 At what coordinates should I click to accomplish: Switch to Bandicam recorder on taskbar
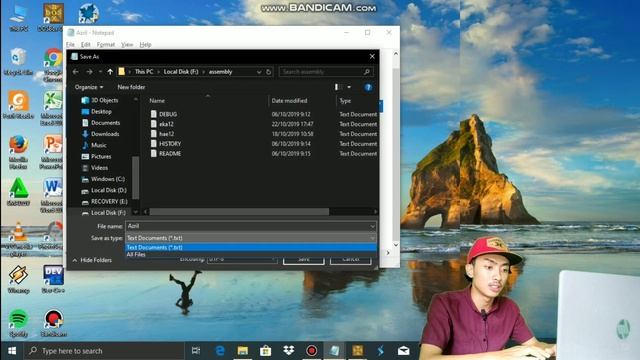click(x=311, y=351)
